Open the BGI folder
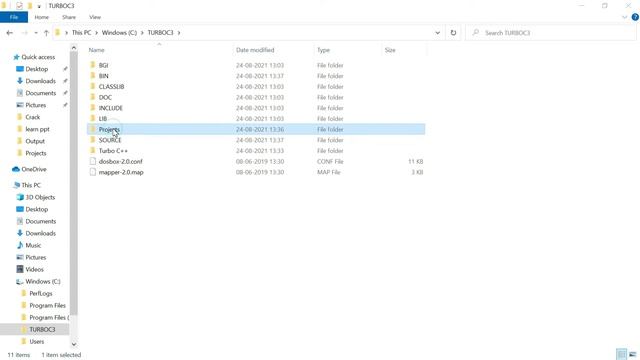640x360 pixels. pyautogui.click(x=103, y=65)
